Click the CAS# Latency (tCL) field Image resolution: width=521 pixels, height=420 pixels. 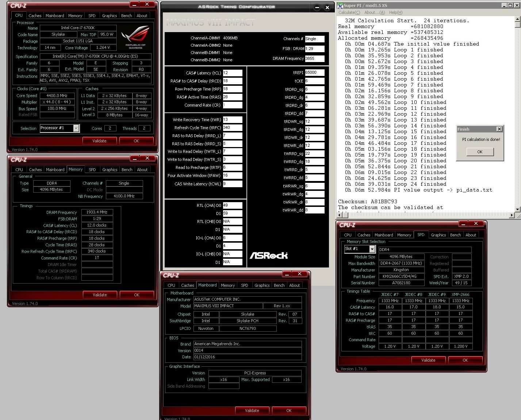(233, 73)
